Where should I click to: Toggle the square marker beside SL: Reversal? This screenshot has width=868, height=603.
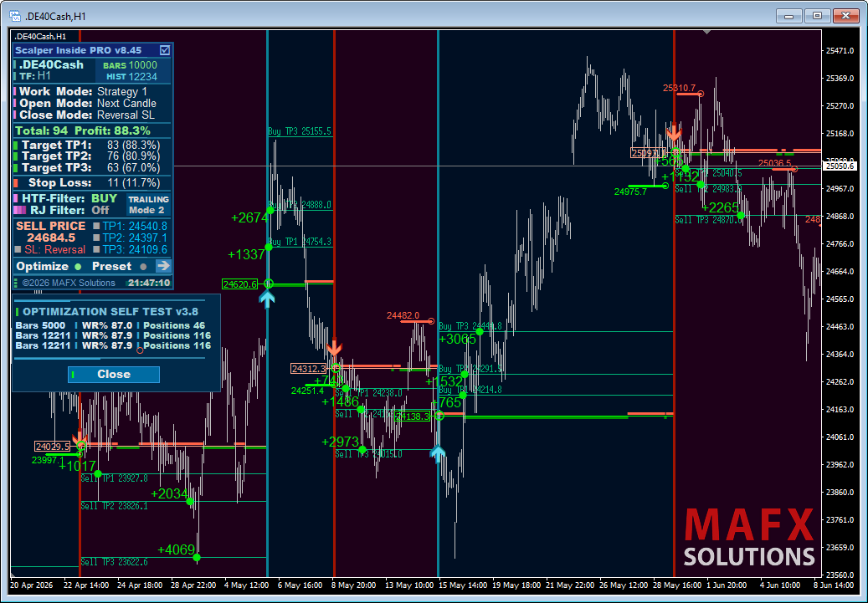(x=18, y=249)
